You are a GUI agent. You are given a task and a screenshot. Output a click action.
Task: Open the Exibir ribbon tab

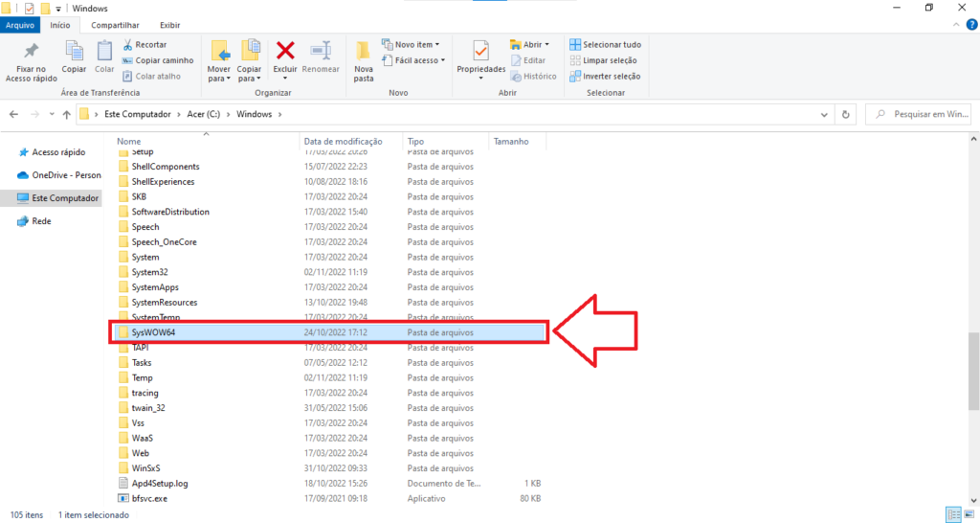point(169,25)
